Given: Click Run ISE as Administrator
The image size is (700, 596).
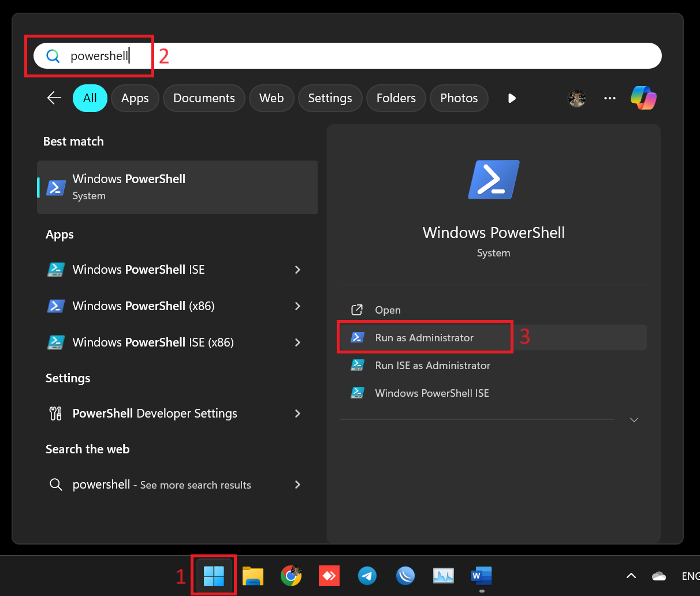Looking at the screenshot, I should pyautogui.click(x=493, y=366).
